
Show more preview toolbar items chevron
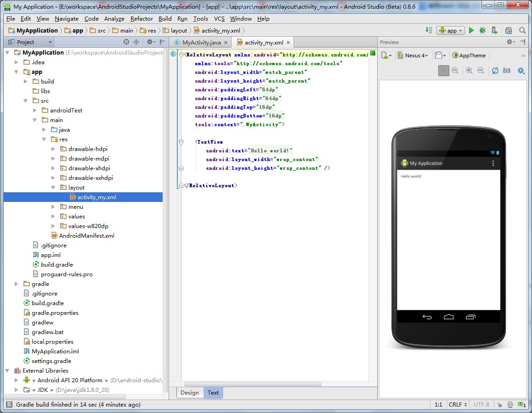click(523, 56)
